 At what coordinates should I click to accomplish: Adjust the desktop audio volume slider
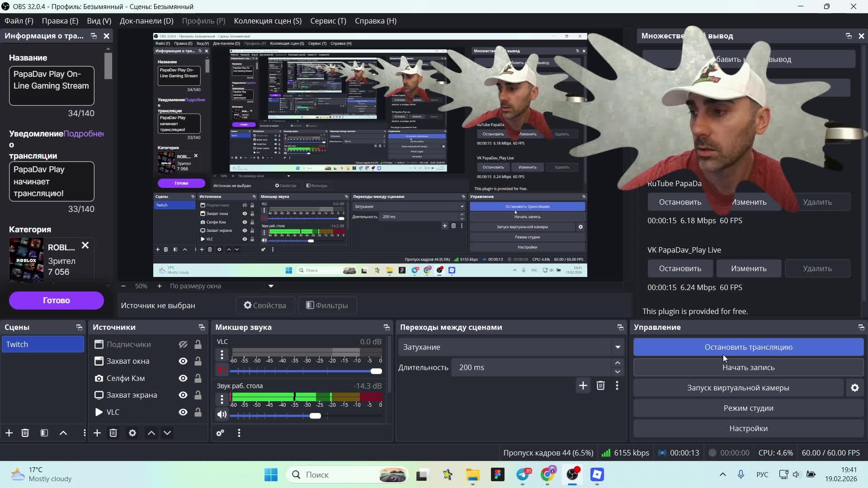(315, 416)
